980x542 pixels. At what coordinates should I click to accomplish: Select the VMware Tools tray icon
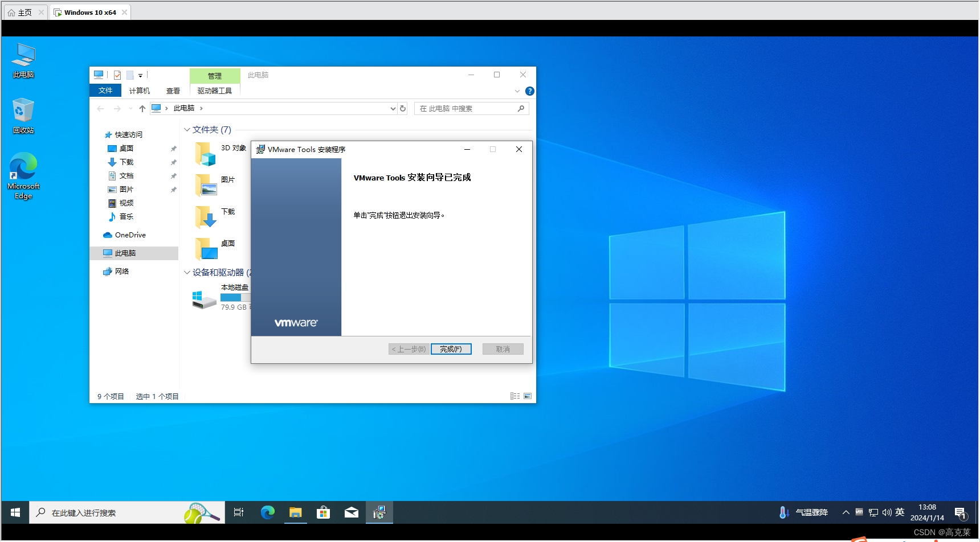[859, 512]
